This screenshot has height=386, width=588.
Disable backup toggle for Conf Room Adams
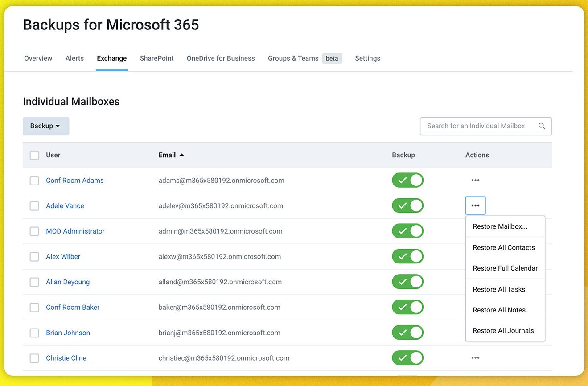pos(407,180)
